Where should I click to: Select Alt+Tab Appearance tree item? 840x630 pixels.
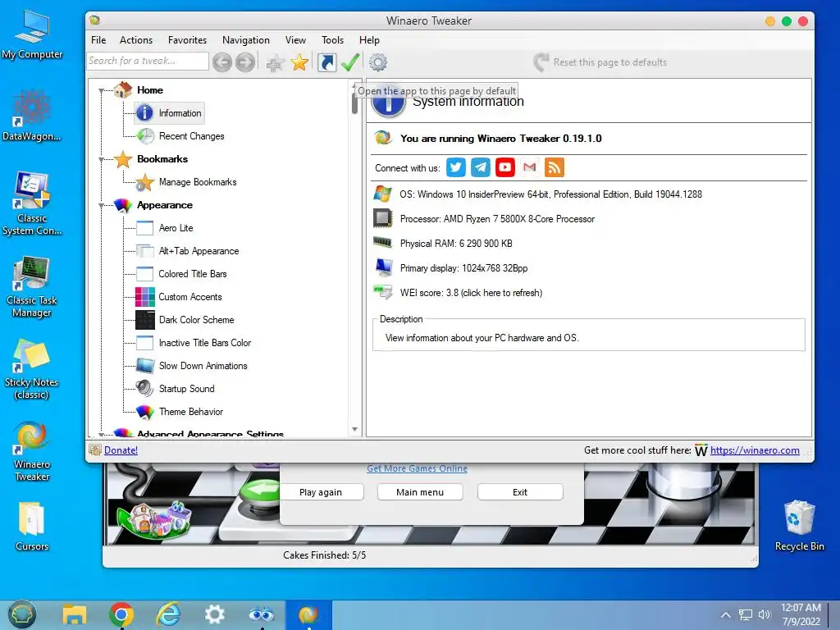coord(199,251)
